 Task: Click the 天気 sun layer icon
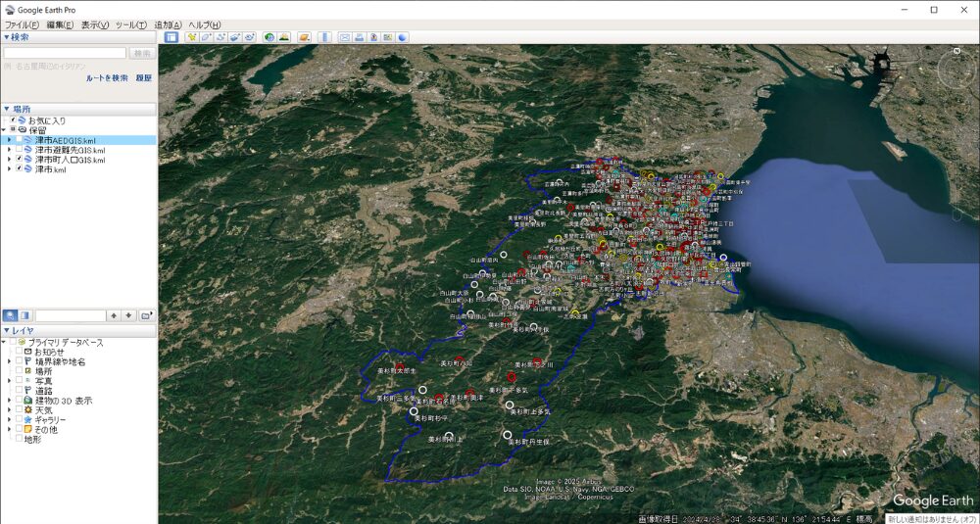tap(28, 410)
